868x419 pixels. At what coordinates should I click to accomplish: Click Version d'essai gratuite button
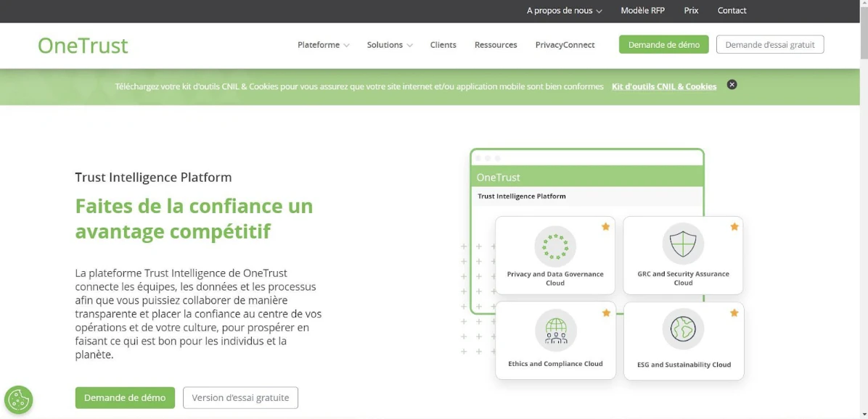point(240,397)
